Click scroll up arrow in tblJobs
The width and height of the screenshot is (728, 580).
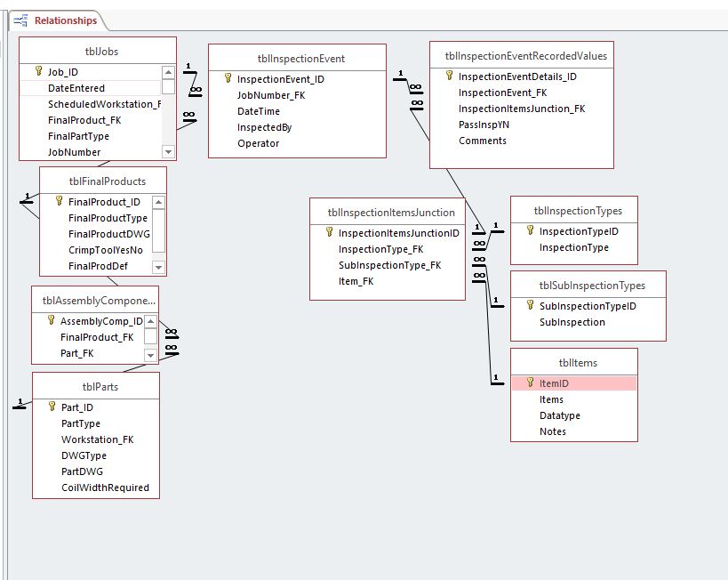169,72
